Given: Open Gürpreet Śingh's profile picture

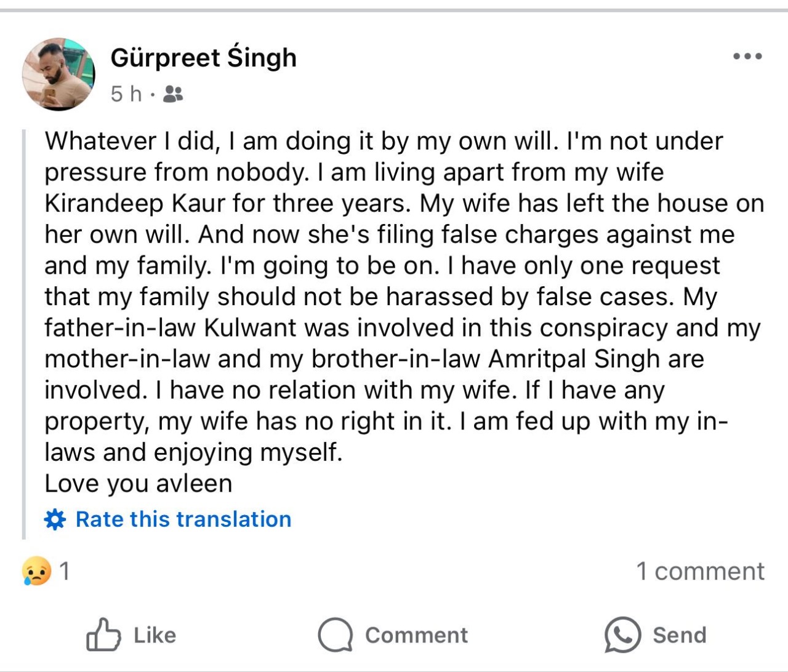Looking at the screenshot, I should 58,74.
